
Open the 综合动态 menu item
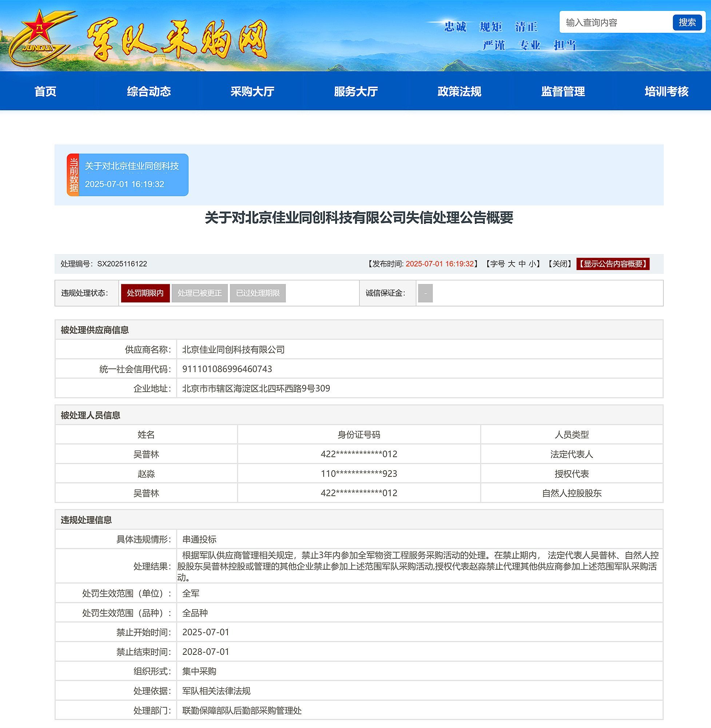(x=148, y=91)
